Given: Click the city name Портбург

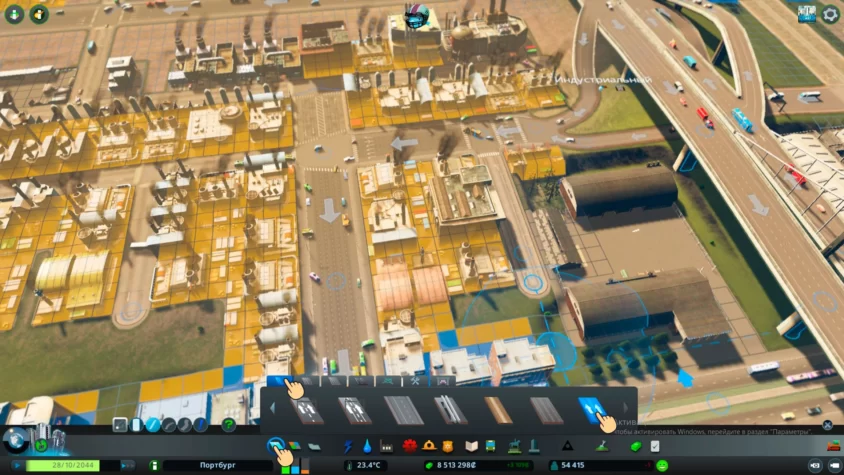Looking at the screenshot, I should pyautogui.click(x=218, y=465).
